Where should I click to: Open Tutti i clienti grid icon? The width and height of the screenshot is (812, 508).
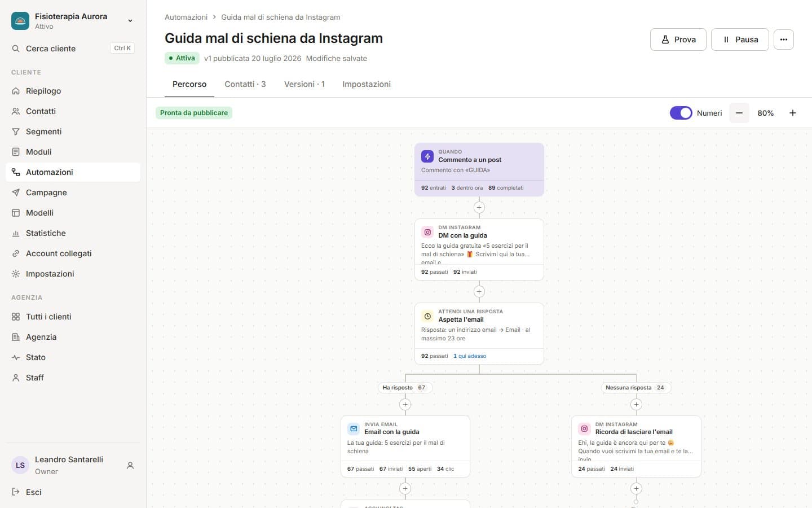(16, 317)
